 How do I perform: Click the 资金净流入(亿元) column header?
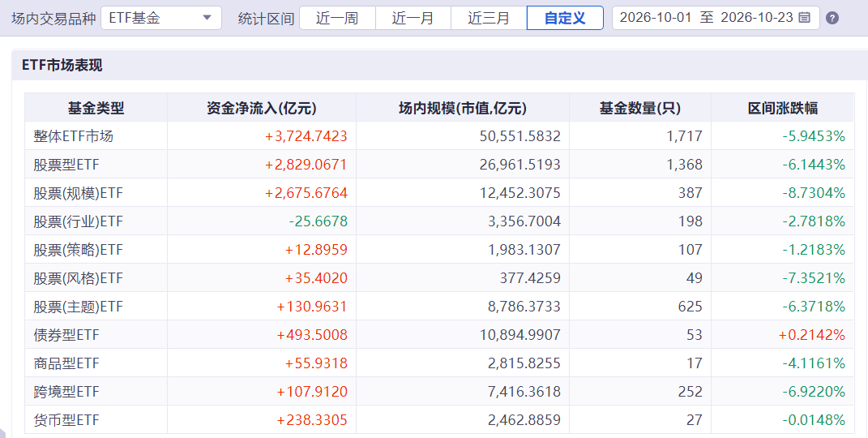[261, 108]
